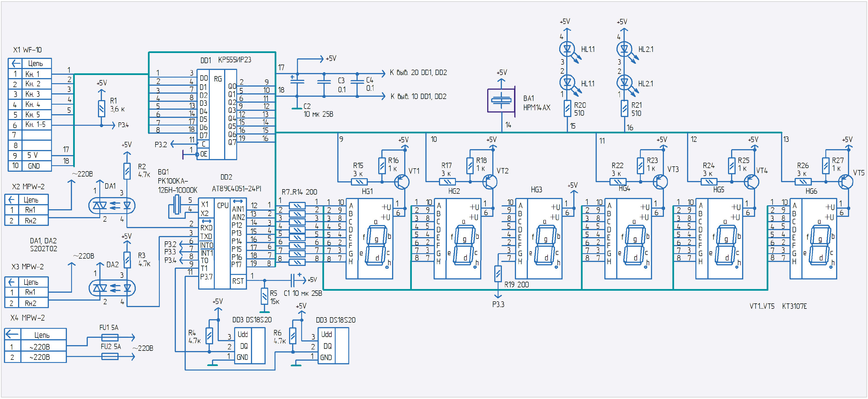Click the AT89C4051-24PI chip label
Screen dimensions: 868x399
[236, 189]
